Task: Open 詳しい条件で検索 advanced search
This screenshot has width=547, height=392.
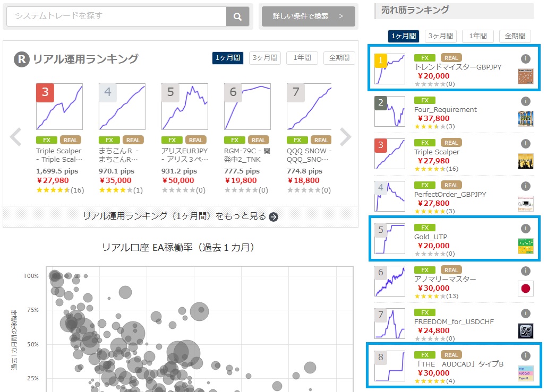Action: 309,16
